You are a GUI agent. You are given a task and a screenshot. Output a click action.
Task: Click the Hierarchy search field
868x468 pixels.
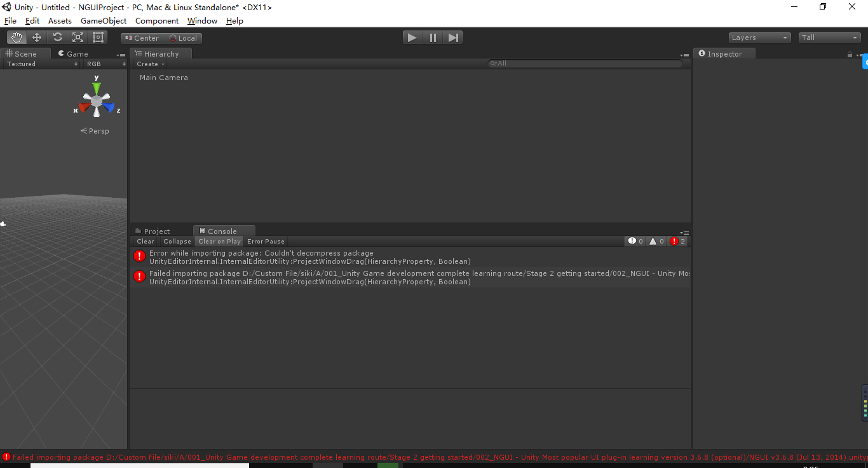point(585,64)
